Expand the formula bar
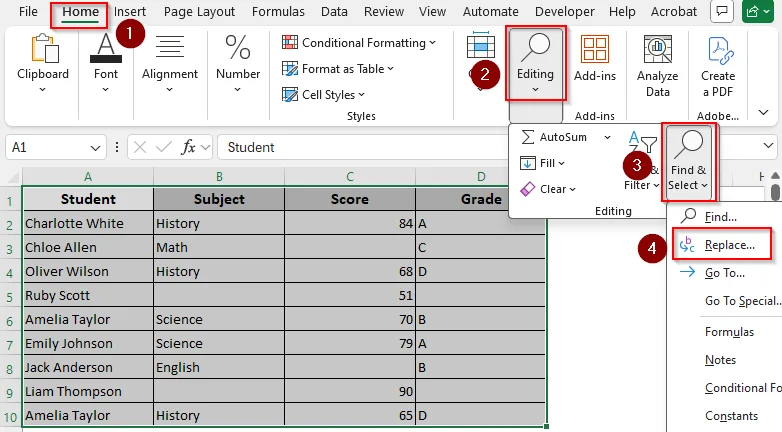Viewport: 782px width, 432px height. point(768,146)
